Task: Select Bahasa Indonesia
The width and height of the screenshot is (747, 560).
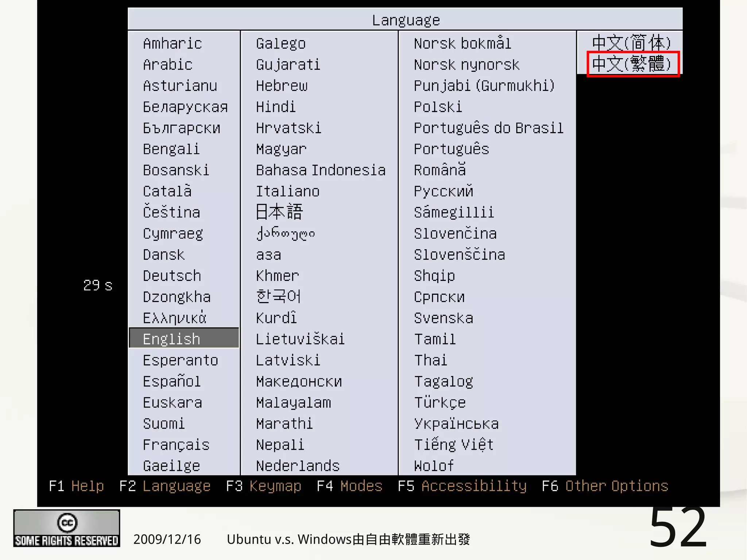Action: coord(321,170)
